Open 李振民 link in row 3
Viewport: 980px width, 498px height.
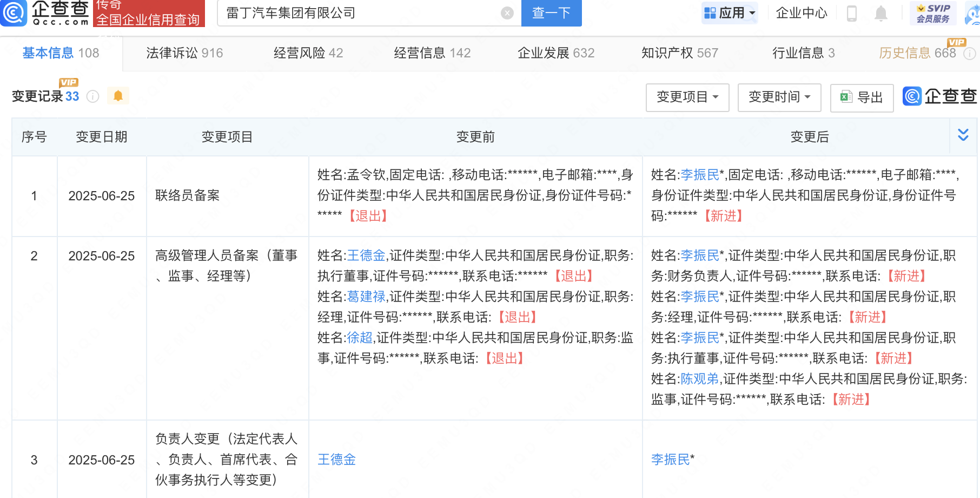coord(671,460)
